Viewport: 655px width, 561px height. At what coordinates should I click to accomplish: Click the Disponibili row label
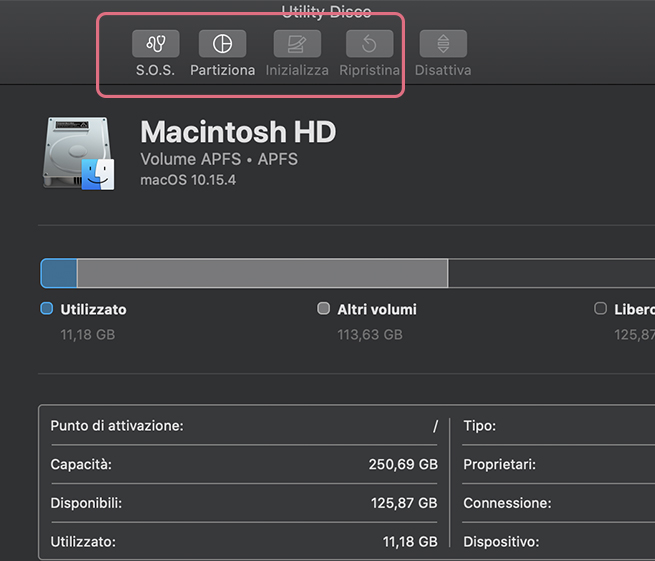point(86,503)
